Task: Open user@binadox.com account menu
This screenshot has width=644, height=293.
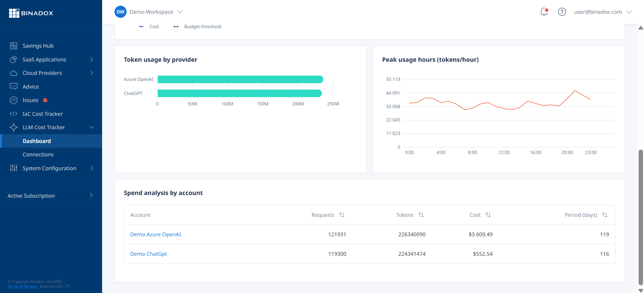Action: (x=603, y=12)
